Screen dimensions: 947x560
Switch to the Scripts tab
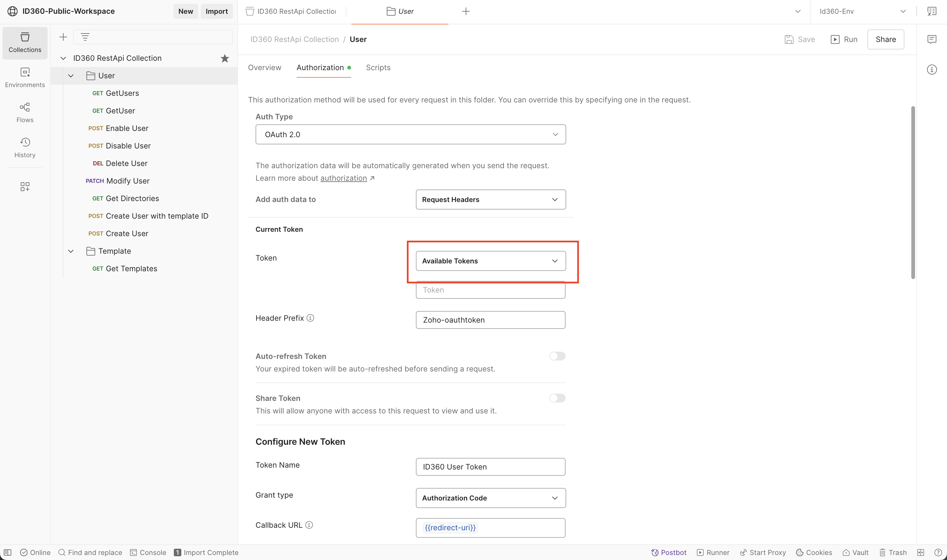pyautogui.click(x=378, y=68)
